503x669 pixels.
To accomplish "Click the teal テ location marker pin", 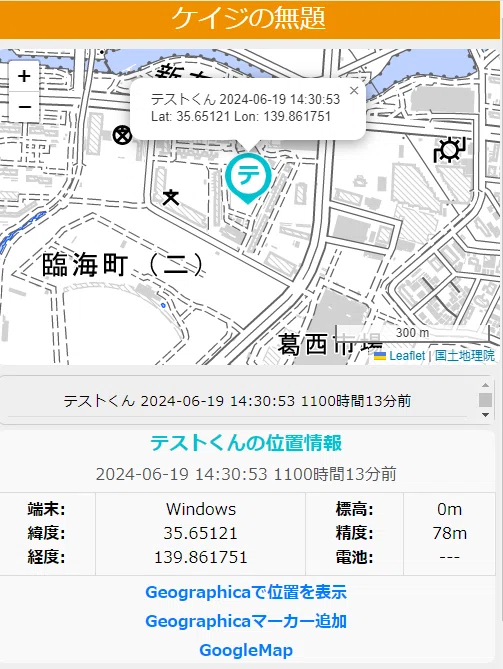I will pyautogui.click(x=248, y=178).
